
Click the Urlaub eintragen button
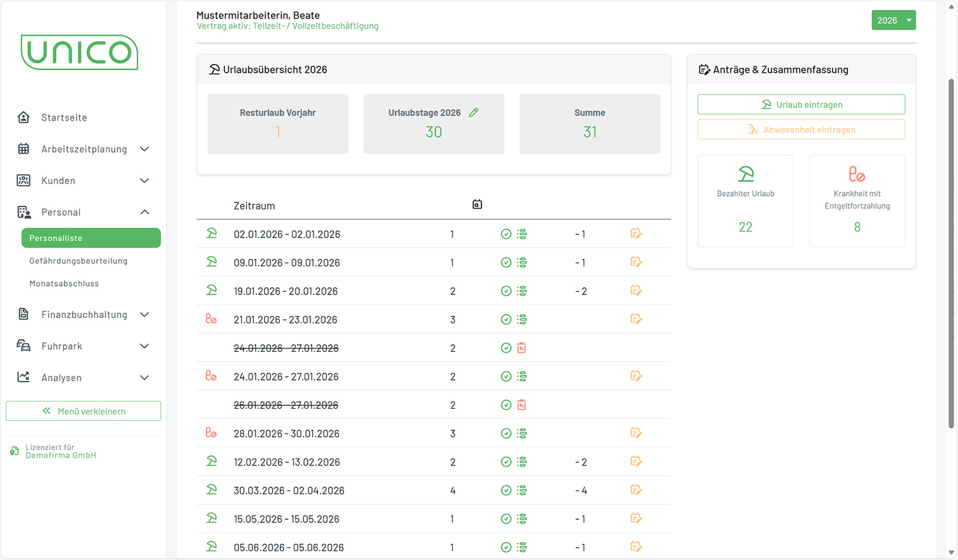pyautogui.click(x=801, y=105)
